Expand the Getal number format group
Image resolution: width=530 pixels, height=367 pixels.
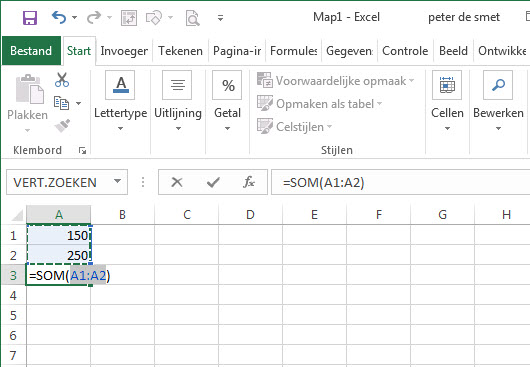pyautogui.click(x=227, y=101)
